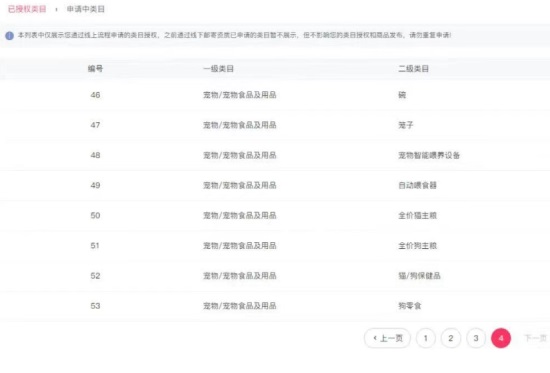Click the 笼子 subcategory cell
This screenshot has height=373, width=550.
(x=406, y=125)
